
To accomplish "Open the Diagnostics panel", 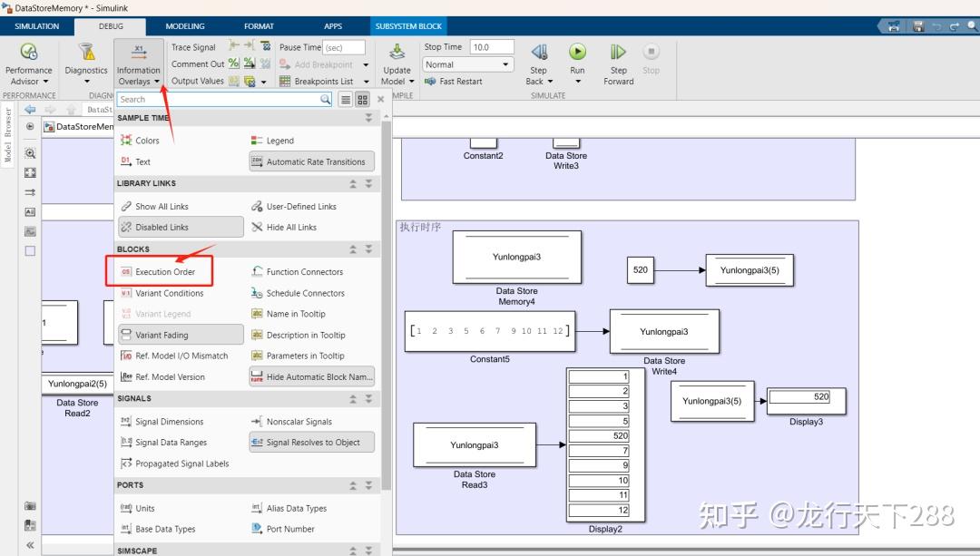I will click(86, 59).
